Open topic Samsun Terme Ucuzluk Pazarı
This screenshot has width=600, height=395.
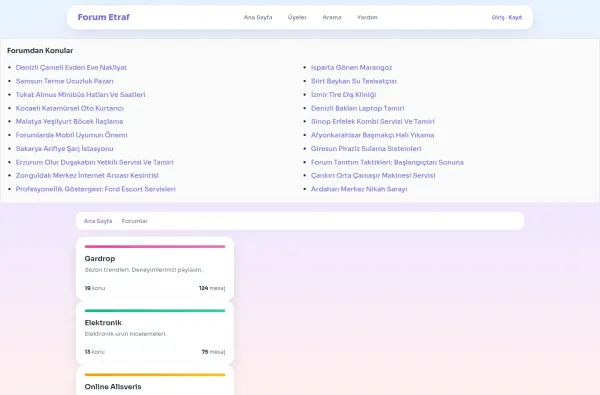point(65,81)
